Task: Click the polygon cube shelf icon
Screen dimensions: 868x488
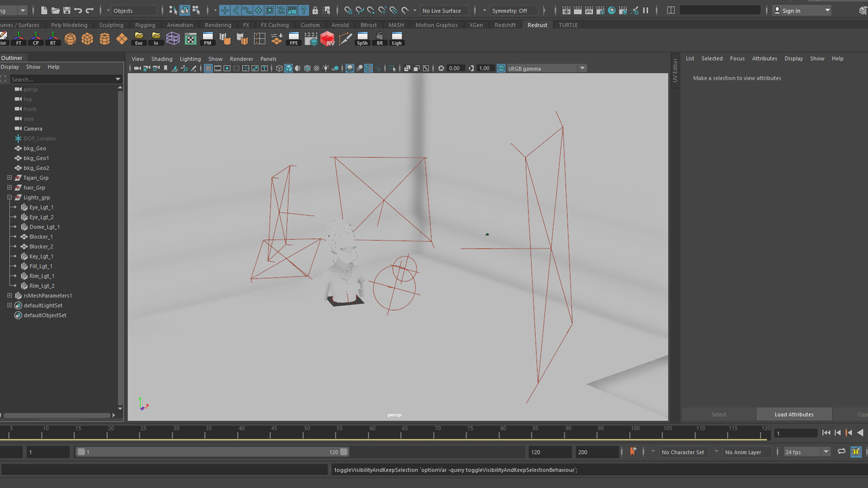Action: (x=87, y=38)
